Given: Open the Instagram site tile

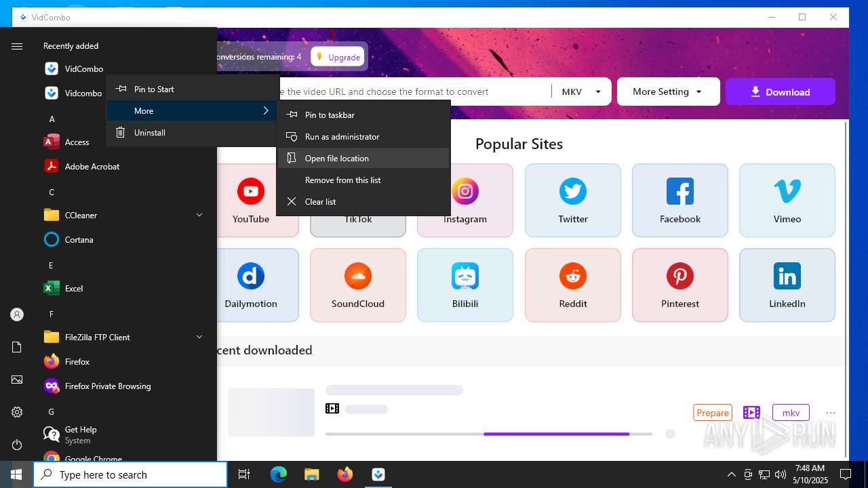Looking at the screenshot, I should tap(465, 201).
